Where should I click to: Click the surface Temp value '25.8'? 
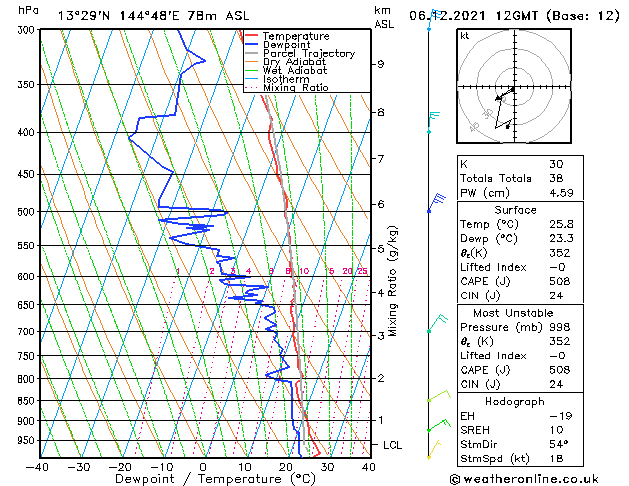(x=561, y=224)
